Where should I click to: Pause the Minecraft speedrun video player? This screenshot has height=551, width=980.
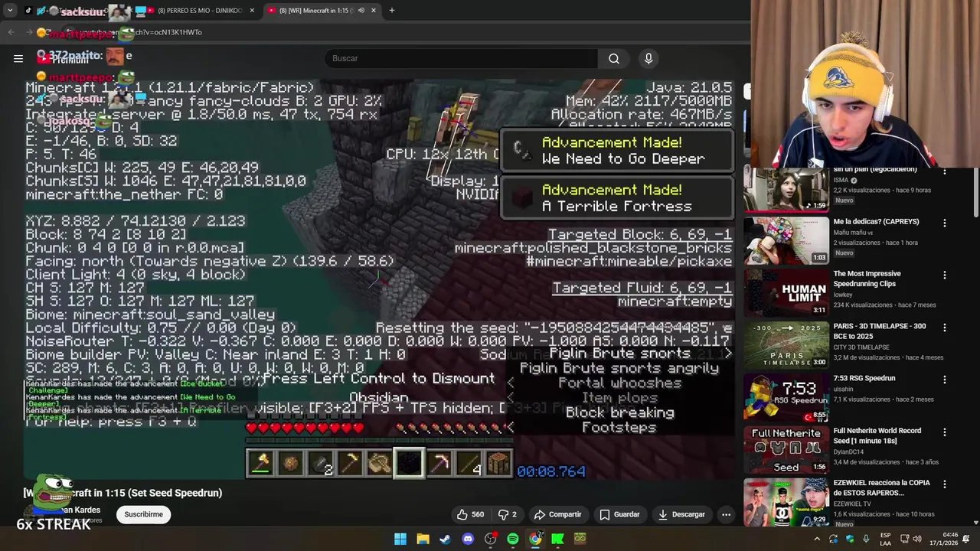[x=380, y=279]
